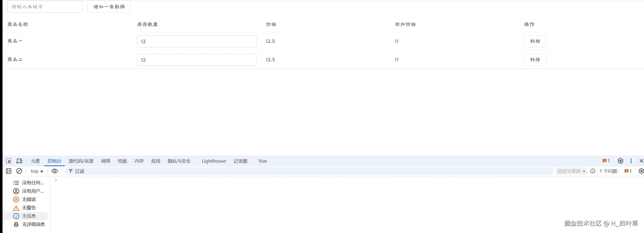644x233 pixels.
Task: Open the 记录器 tab
Action: click(240, 161)
